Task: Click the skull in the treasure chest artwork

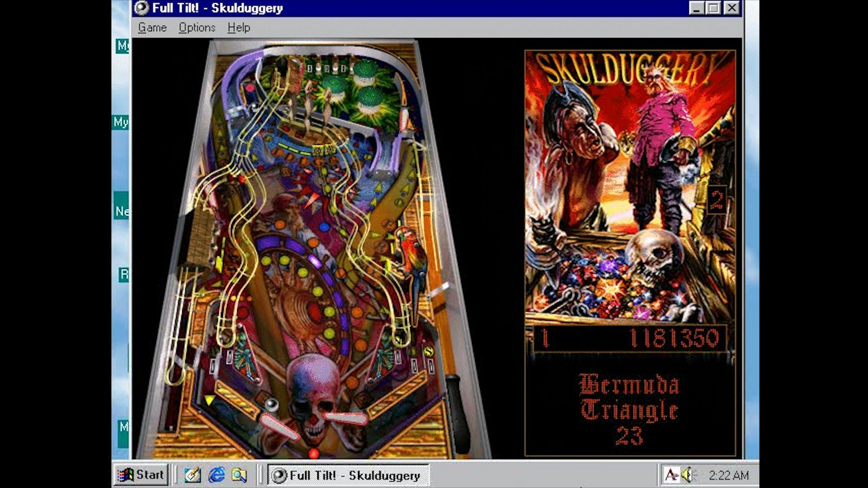Action: pyautogui.click(x=656, y=257)
